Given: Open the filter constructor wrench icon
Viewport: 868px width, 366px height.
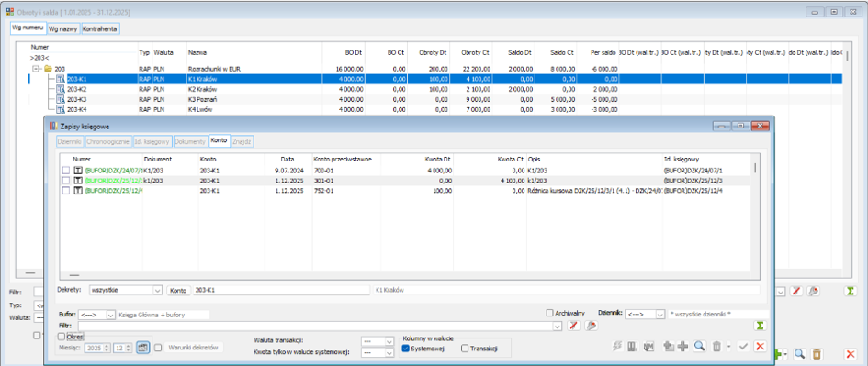Looking at the screenshot, I should 591,327.
